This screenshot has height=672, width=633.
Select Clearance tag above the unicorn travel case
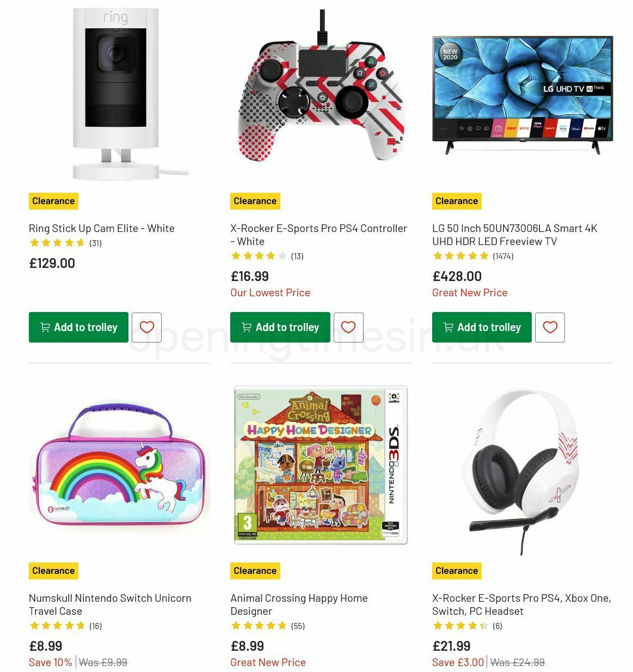tap(53, 571)
